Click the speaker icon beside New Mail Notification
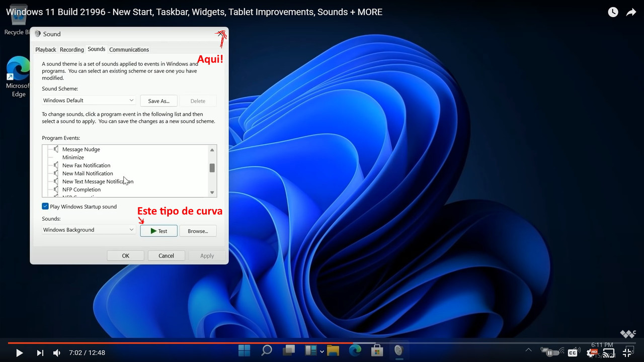Image resolution: width=644 pixels, height=362 pixels. coord(56,173)
